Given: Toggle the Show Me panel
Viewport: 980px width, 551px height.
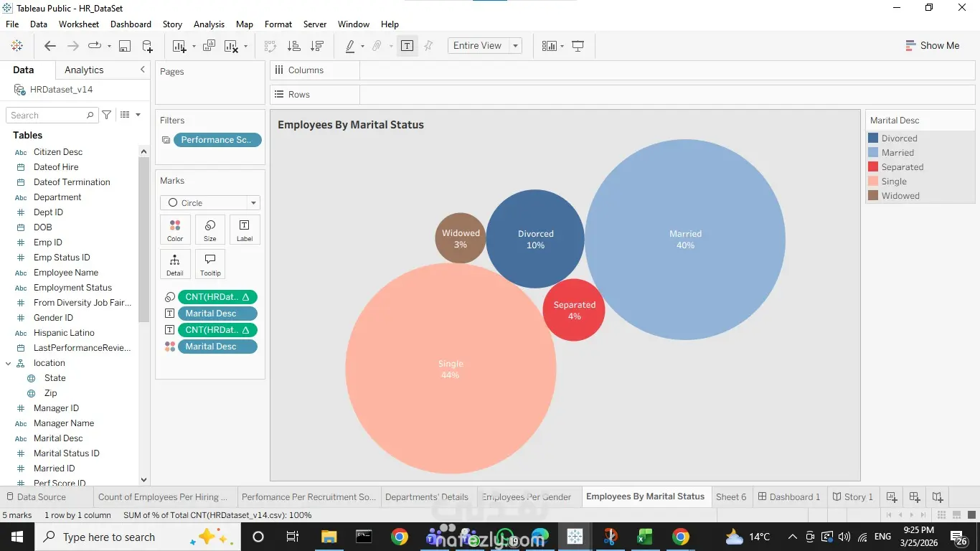Looking at the screenshot, I should [x=932, y=45].
